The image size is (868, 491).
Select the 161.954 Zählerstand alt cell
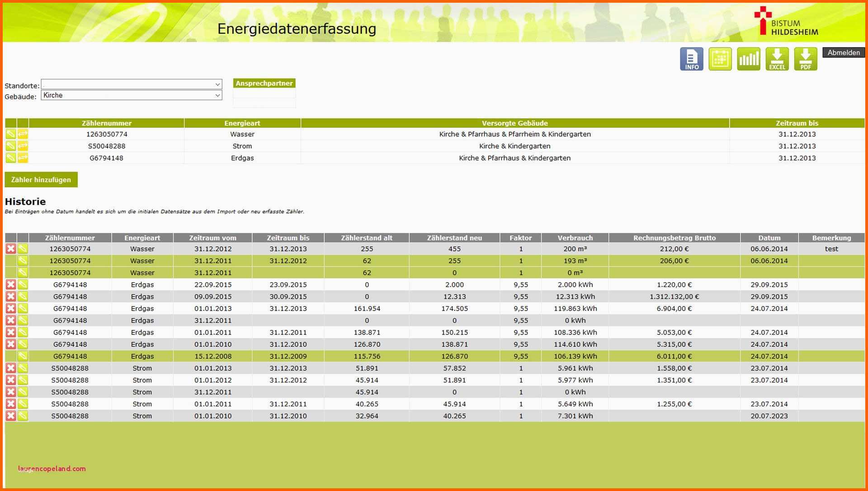pos(367,309)
